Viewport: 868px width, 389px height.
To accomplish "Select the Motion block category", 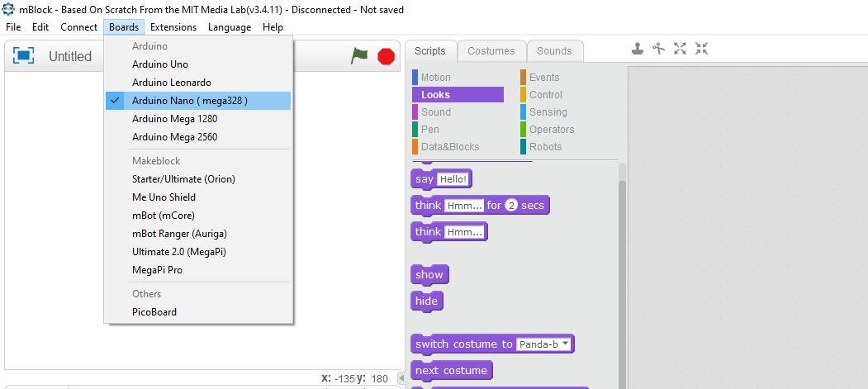I will click(x=458, y=78).
